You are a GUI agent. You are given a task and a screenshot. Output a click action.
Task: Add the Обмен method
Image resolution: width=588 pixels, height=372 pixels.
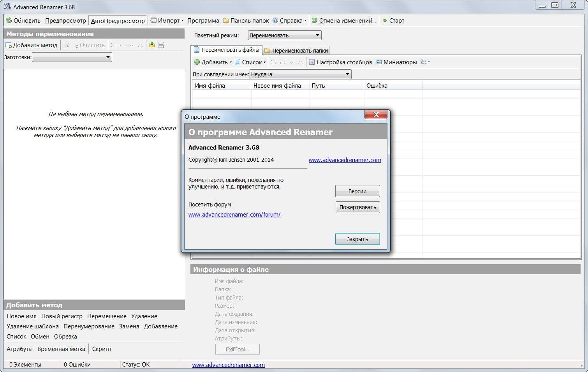[40, 337]
